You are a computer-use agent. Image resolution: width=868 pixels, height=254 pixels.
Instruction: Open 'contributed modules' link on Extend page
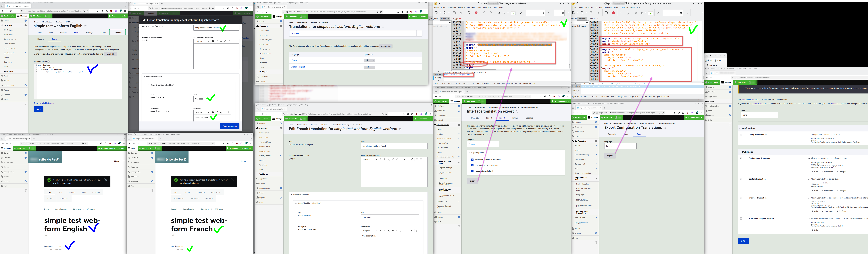pos(750,100)
